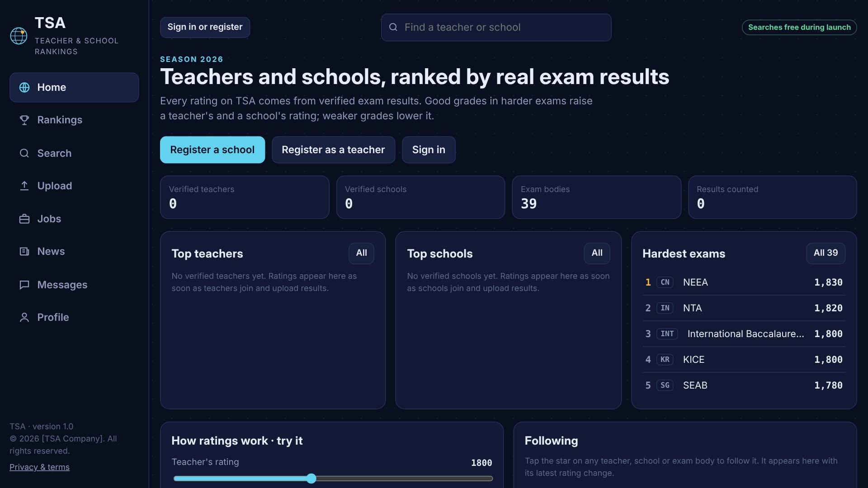Show all Top schools

click(597, 253)
